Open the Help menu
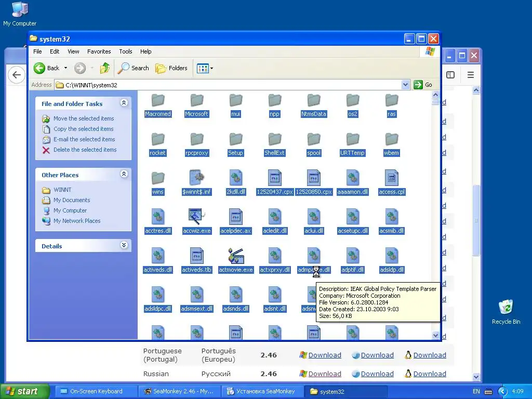Viewport: 532px width, 399px height. pyautogui.click(x=146, y=51)
